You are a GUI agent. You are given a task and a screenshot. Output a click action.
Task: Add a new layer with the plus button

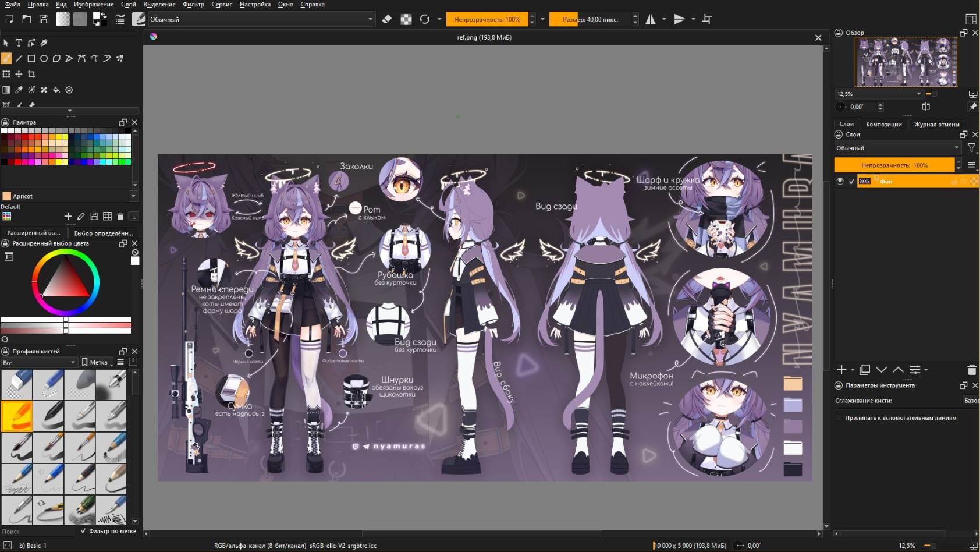tap(841, 370)
